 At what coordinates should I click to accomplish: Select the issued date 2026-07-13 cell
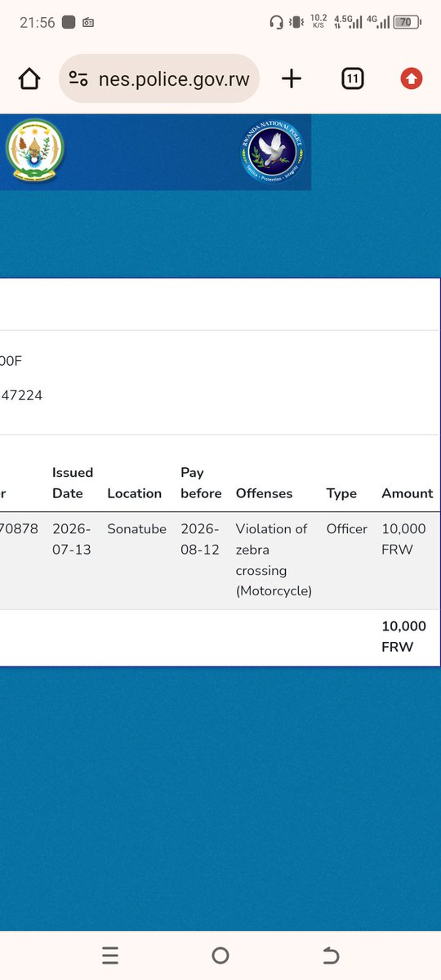(71, 539)
